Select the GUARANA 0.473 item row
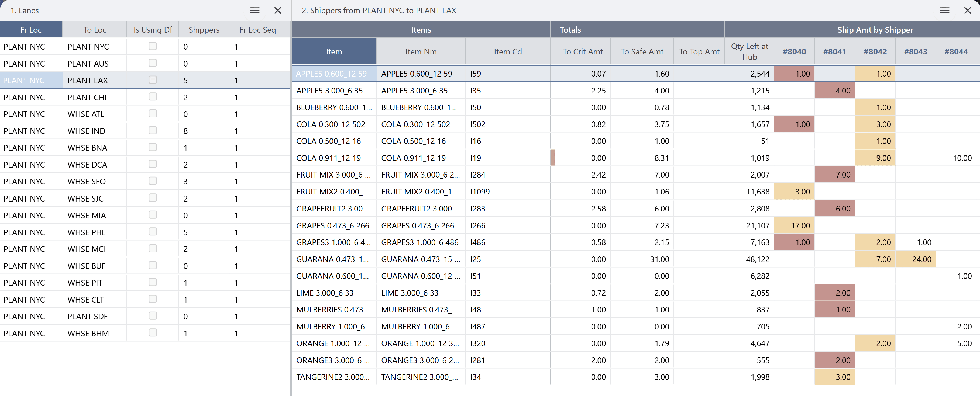This screenshot has width=980, height=396. [332, 259]
